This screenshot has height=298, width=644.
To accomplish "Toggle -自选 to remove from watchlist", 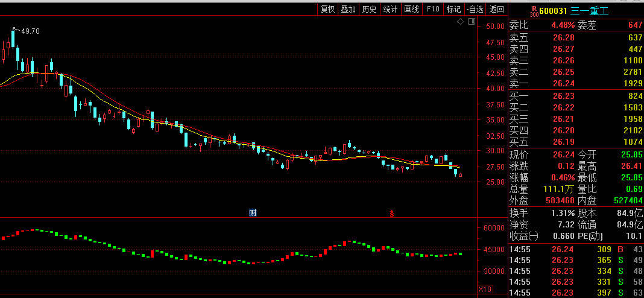I will 475,9.
